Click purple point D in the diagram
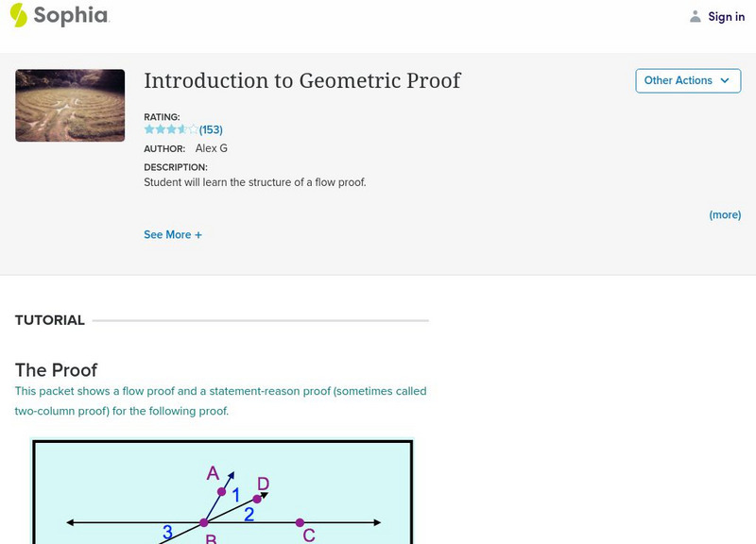756x544 pixels. tap(256, 500)
